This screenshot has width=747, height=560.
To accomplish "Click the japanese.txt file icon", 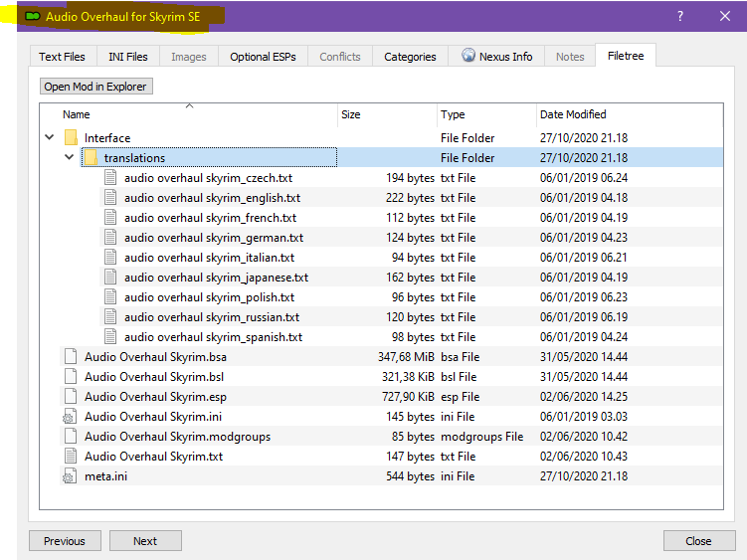I will coord(110,278).
